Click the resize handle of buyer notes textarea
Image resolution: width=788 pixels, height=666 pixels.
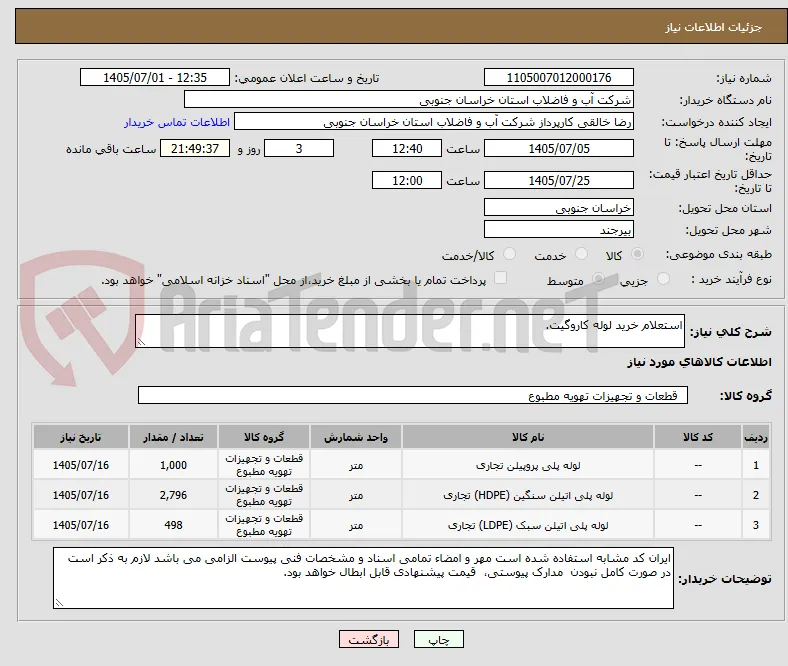point(59,603)
